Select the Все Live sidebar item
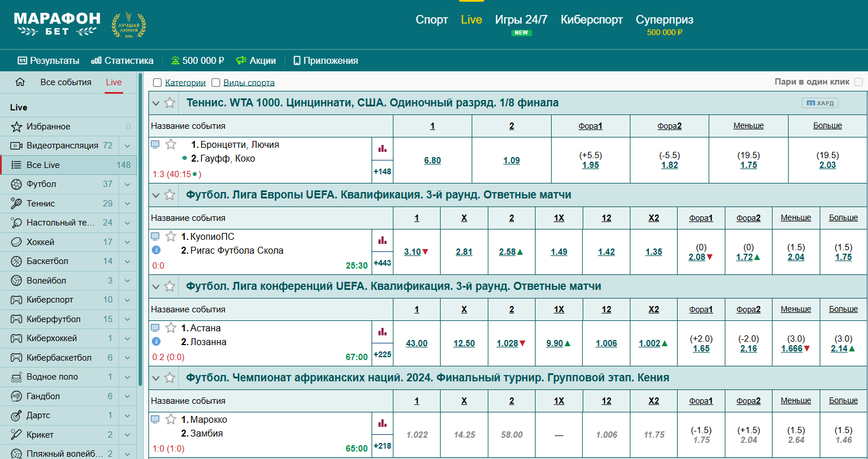Image resolution: width=868 pixels, height=459 pixels. [x=68, y=165]
